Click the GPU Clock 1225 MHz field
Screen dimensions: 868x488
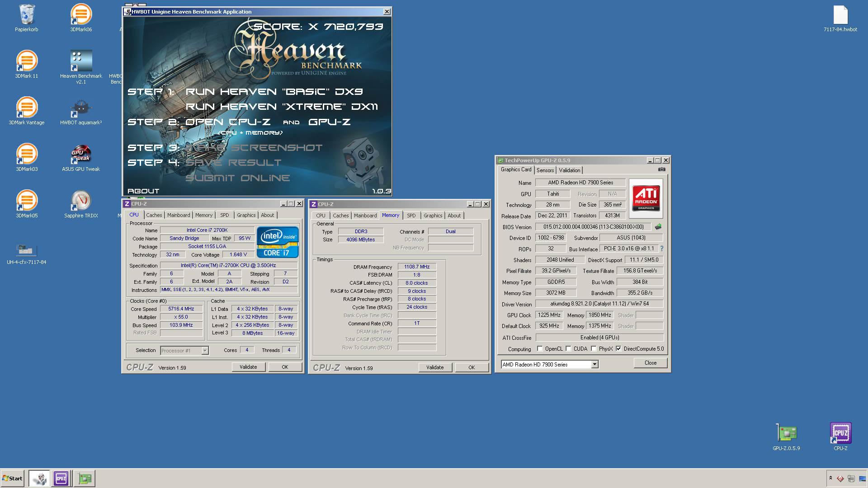(549, 315)
